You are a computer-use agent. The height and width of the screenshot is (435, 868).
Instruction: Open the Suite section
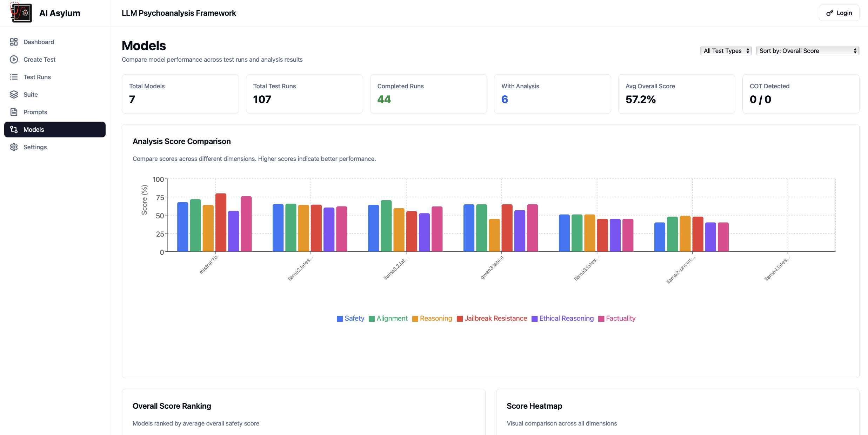(55, 95)
